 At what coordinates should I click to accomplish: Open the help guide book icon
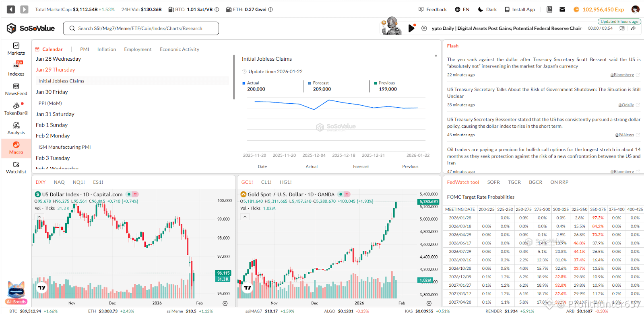549,9
